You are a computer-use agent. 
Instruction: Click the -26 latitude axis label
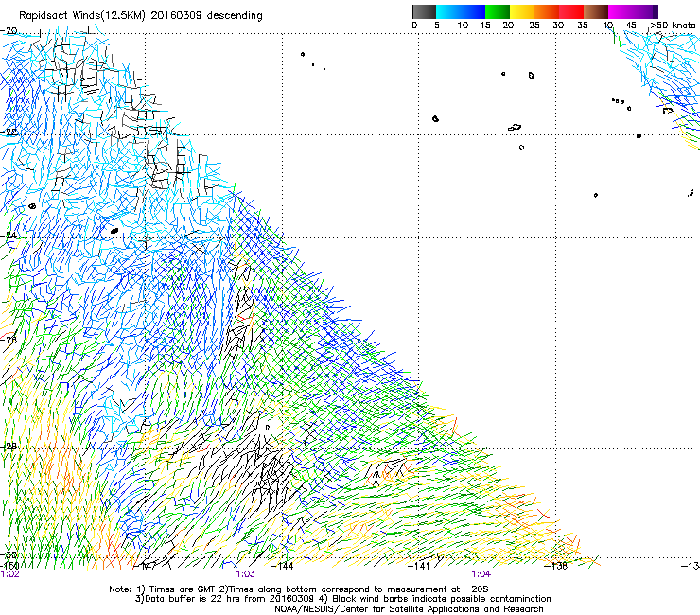click(x=9, y=340)
